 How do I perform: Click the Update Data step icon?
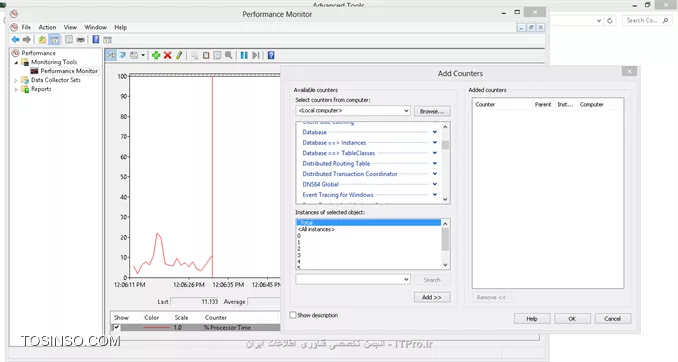coord(256,55)
